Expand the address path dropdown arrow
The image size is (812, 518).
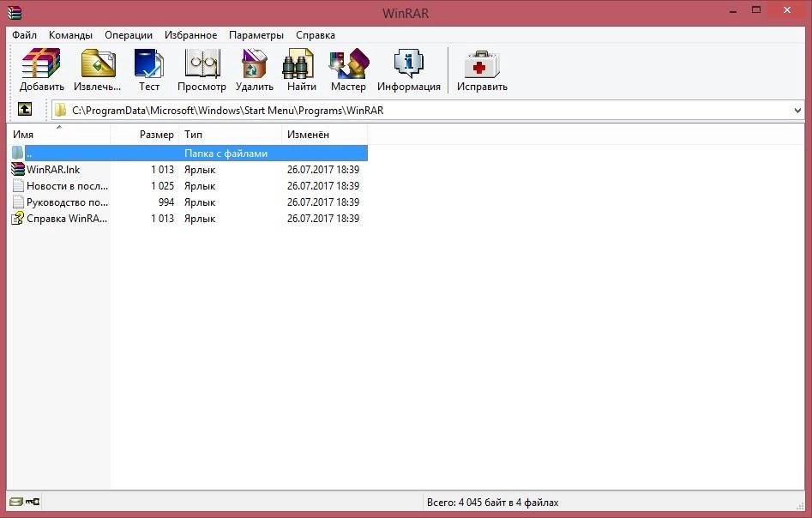click(797, 111)
